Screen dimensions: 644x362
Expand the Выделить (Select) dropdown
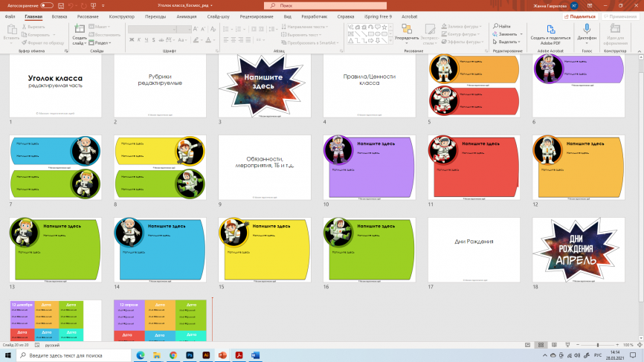pyautogui.click(x=509, y=42)
